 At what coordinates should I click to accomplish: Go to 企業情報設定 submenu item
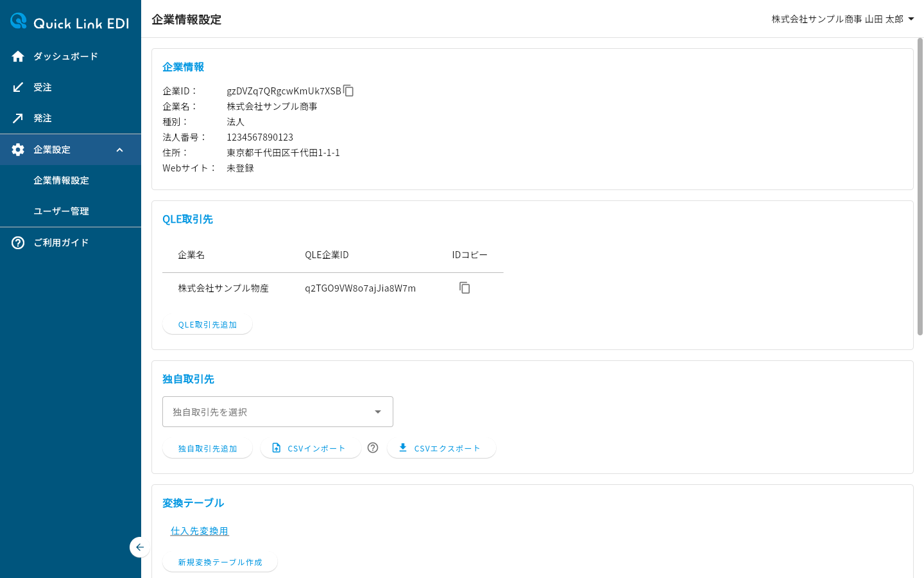coord(71,180)
